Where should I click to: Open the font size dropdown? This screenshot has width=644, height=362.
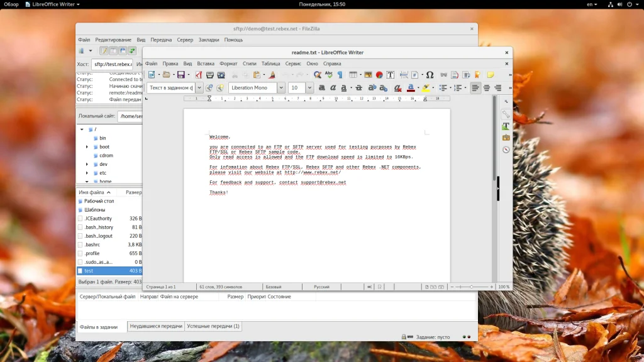[309, 88]
